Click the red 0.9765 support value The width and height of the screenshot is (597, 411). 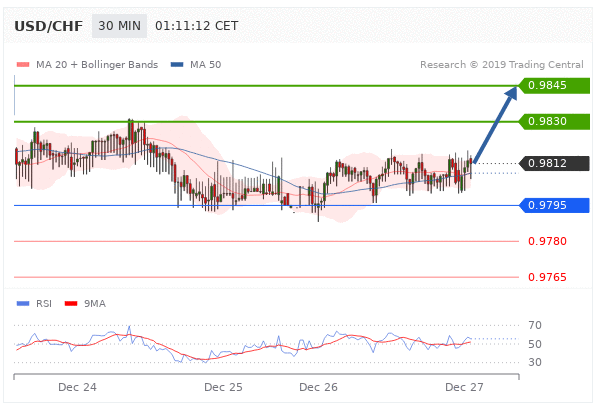tap(547, 277)
